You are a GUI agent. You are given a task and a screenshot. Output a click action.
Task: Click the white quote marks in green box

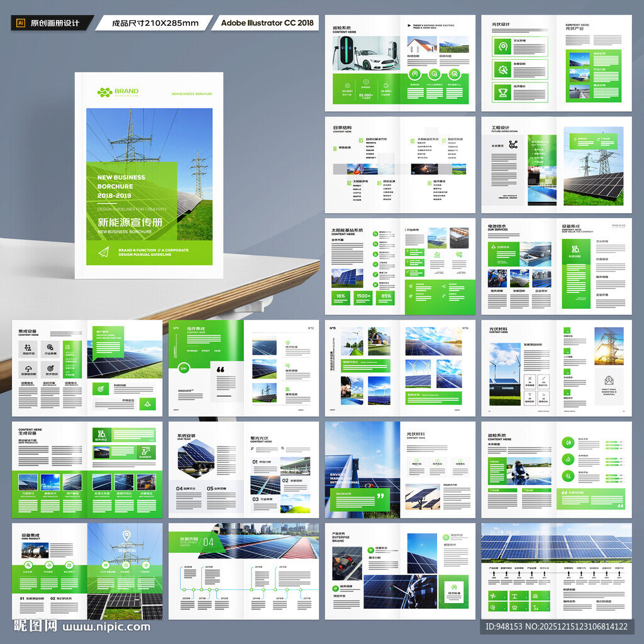click(380, 496)
